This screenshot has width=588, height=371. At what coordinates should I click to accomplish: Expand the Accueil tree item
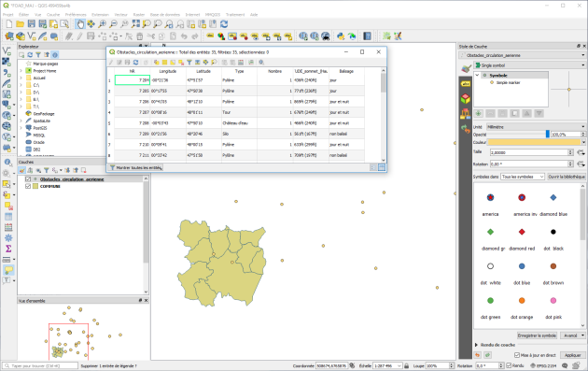pos(21,78)
